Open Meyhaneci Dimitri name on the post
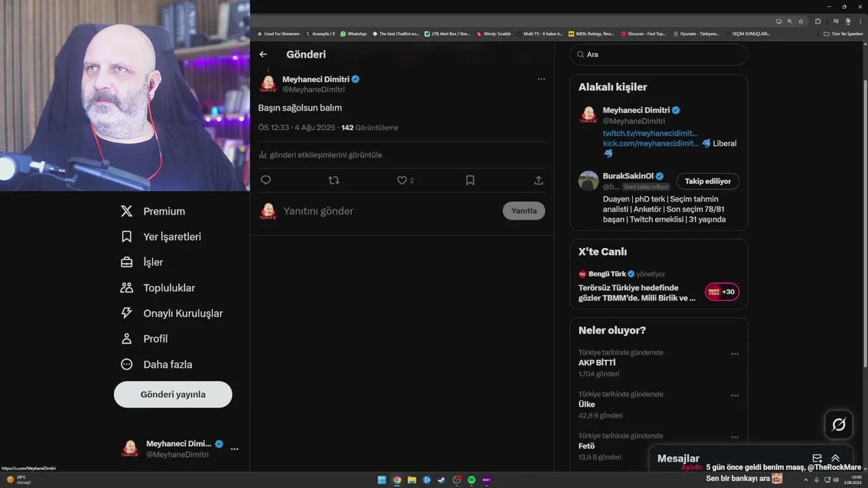Screen dimensions: 868x488 pyautogui.click(x=316, y=79)
